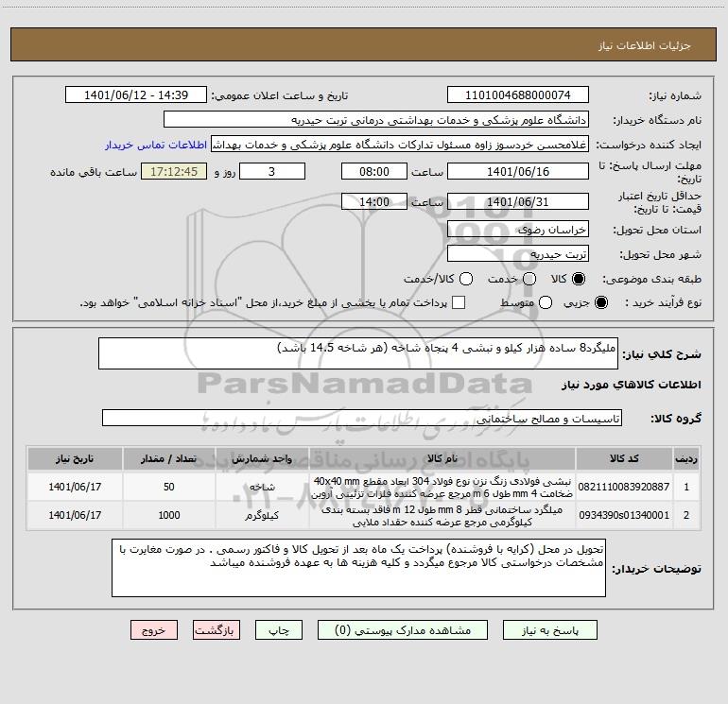Click product code 0934390s01340001
The height and width of the screenshot is (704, 728).
pos(624,515)
